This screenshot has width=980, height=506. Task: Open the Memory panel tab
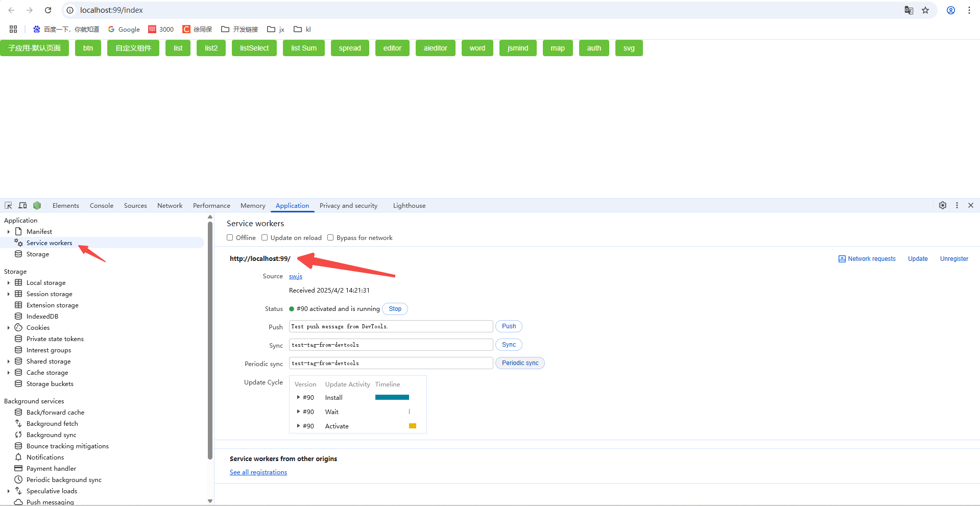pos(252,205)
